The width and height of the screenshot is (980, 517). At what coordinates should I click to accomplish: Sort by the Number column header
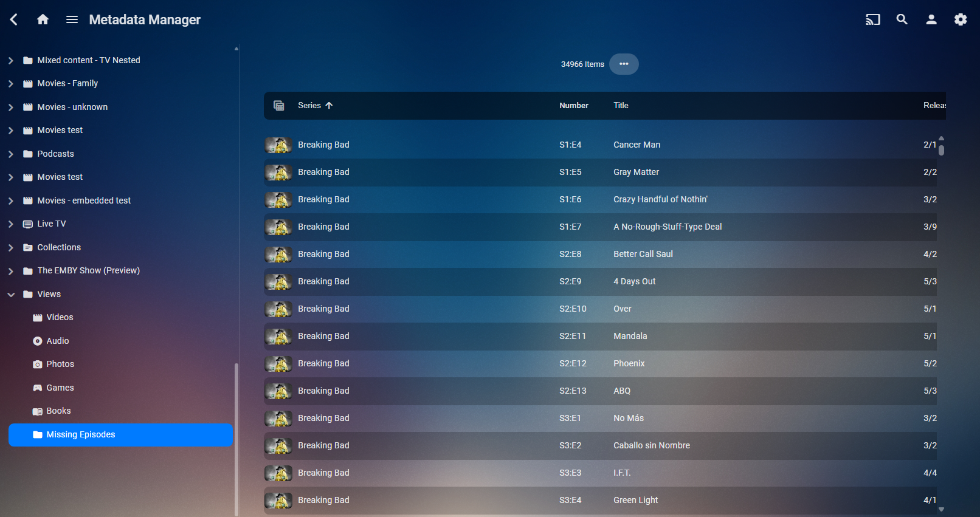point(574,106)
